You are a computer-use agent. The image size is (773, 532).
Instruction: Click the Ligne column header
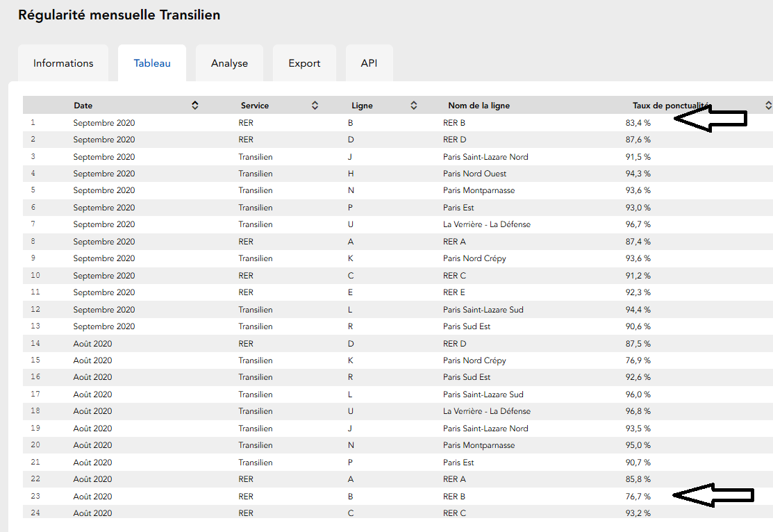[362, 106]
